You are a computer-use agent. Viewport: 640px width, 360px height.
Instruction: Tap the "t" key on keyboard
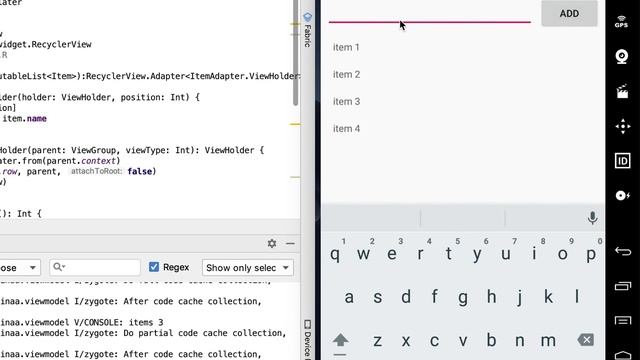point(449,254)
